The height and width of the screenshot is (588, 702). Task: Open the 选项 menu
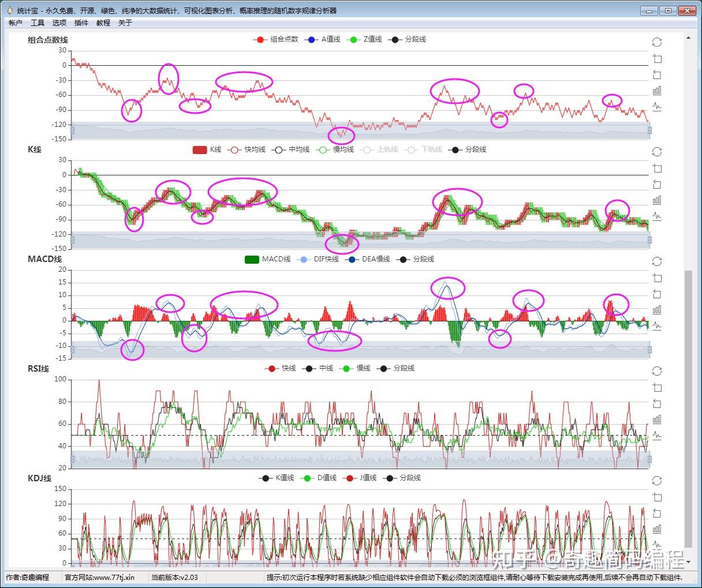59,23
